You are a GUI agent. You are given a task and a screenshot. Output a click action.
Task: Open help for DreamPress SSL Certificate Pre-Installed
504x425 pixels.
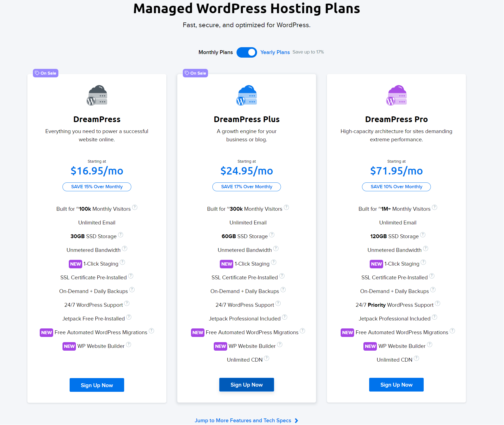coord(131,276)
